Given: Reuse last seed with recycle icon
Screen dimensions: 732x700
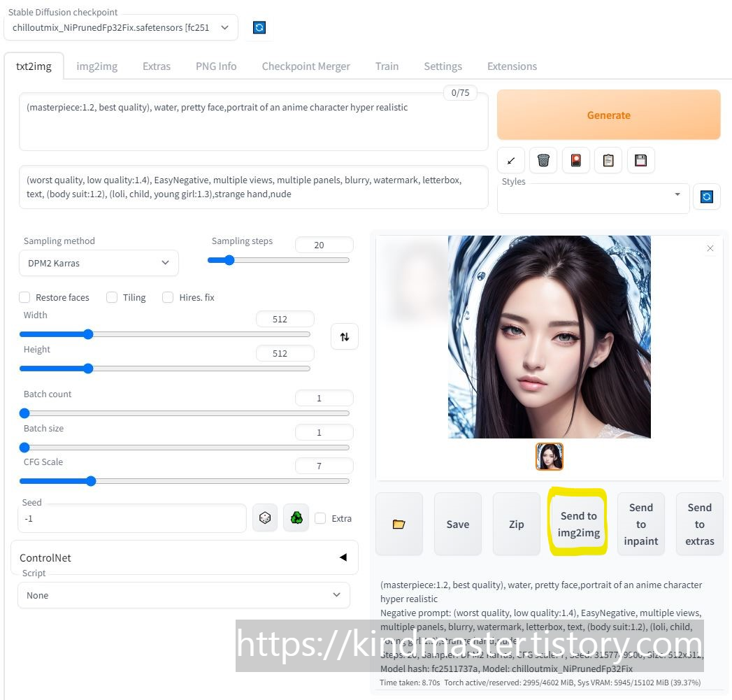Looking at the screenshot, I should pyautogui.click(x=296, y=518).
